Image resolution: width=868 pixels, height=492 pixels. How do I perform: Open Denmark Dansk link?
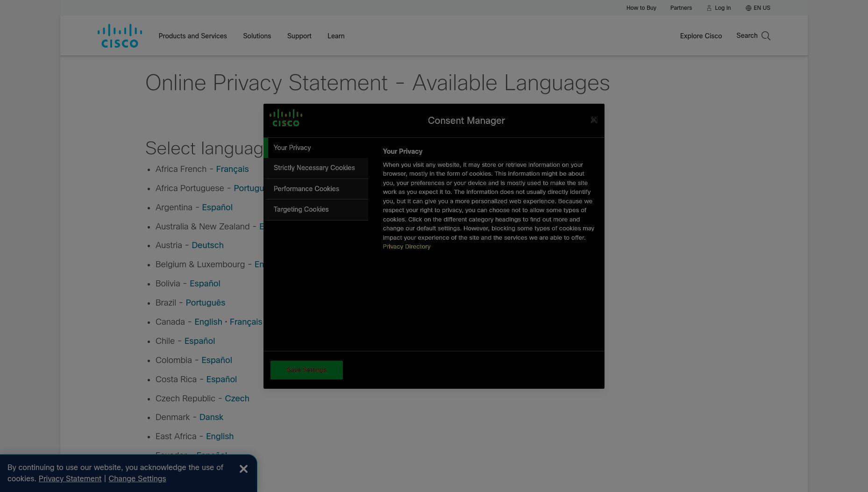tap(211, 417)
